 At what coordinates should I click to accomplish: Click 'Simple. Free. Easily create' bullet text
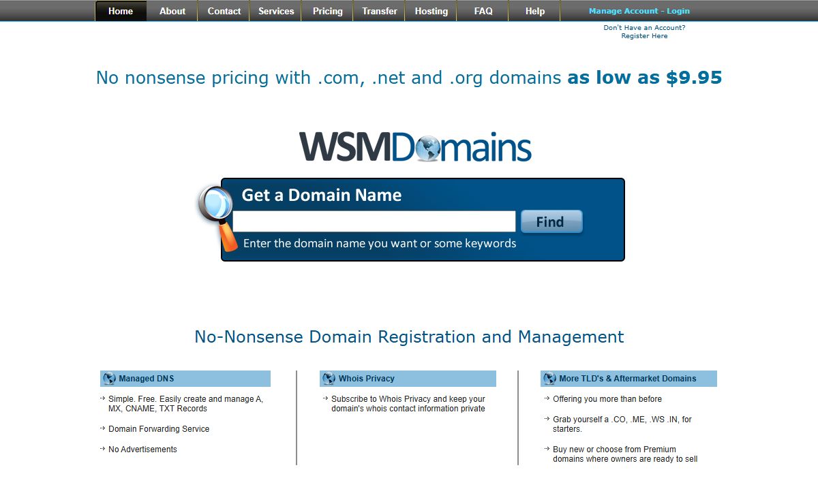[185, 404]
